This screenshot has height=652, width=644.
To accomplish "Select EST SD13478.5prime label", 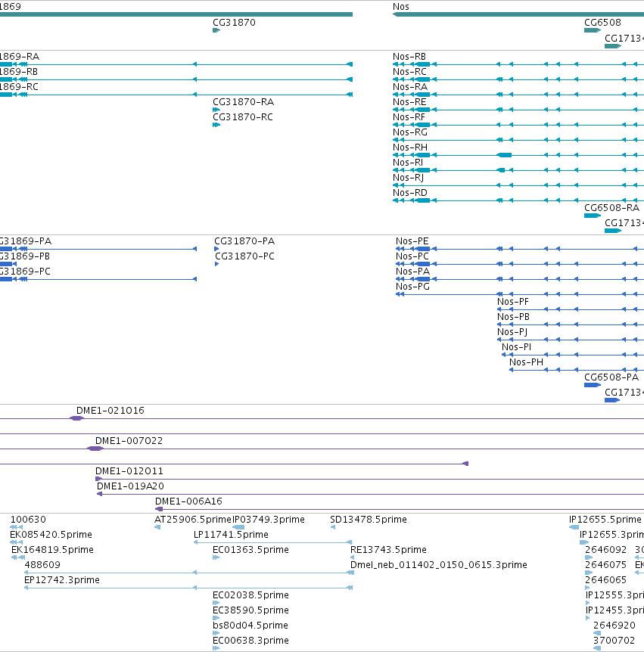I will click(x=369, y=520).
